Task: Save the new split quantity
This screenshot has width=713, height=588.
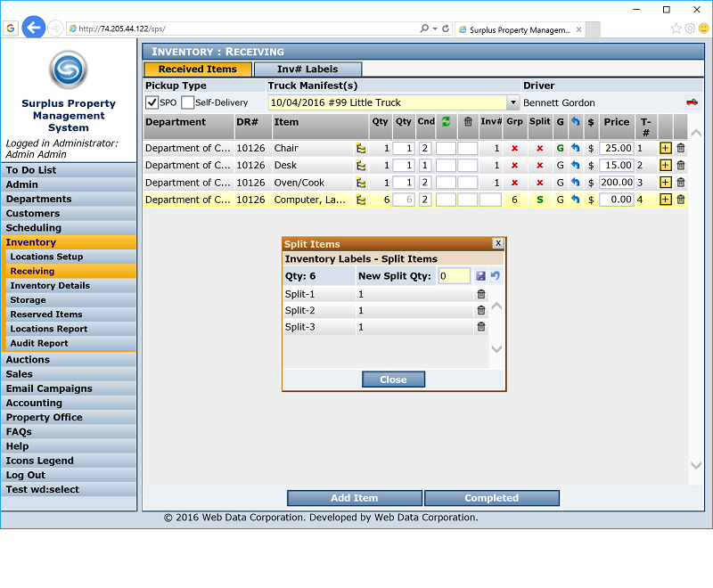Action: pyautogui.click(x=480, y=276)
